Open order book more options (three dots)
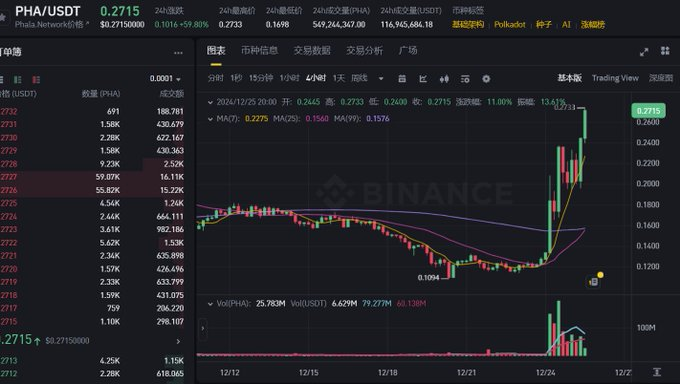The width and height of the screenshot is (680, 384). click(178, 53)
